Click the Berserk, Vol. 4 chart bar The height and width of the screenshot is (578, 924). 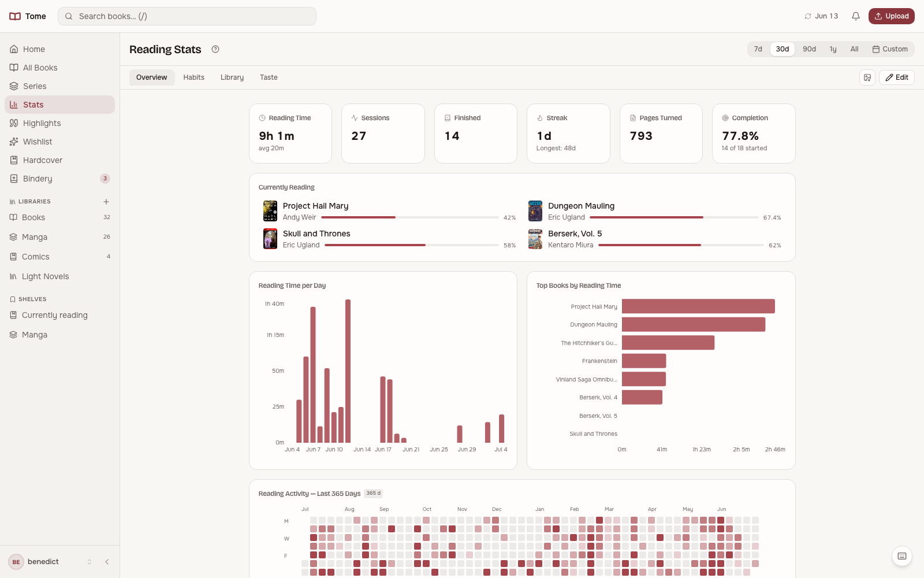(642, 397)
